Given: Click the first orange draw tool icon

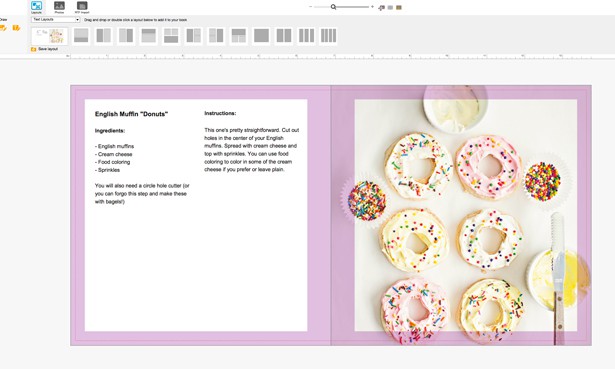Looking at the screenshot, I should coord(3,28).
